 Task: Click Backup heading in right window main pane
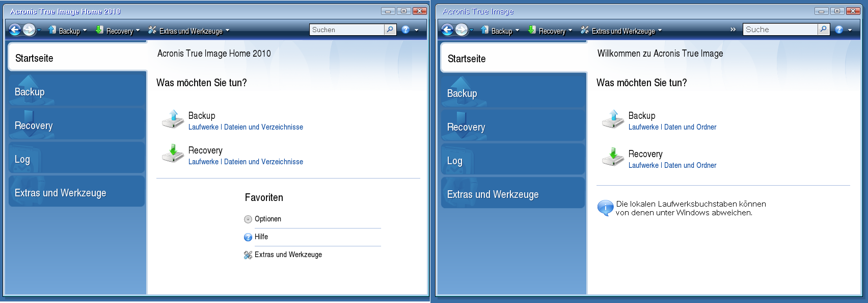coord(642,116)
